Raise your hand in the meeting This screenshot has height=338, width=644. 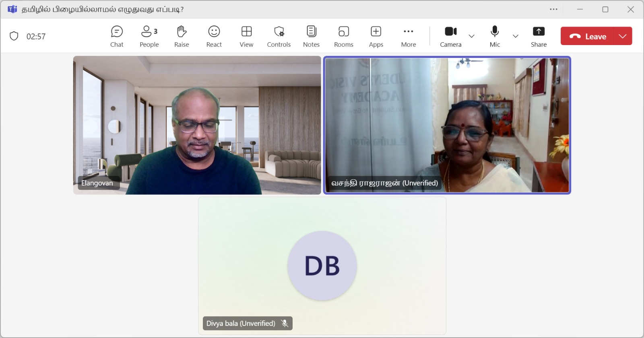182,36
